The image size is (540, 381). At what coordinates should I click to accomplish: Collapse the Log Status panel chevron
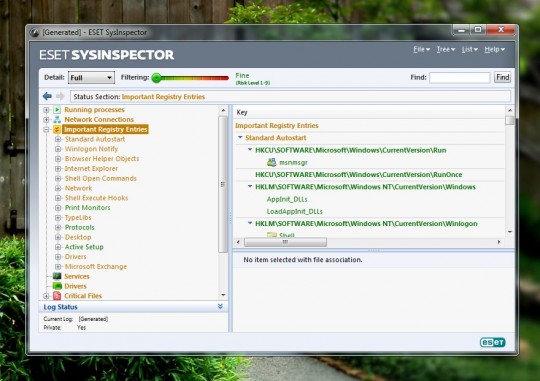(x=220, y=306)
